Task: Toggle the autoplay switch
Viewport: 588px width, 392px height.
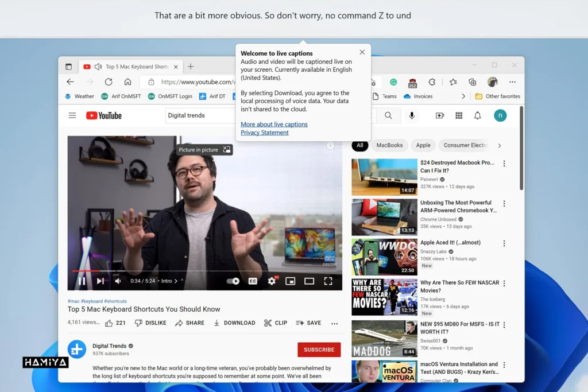Action: (233, 281)
